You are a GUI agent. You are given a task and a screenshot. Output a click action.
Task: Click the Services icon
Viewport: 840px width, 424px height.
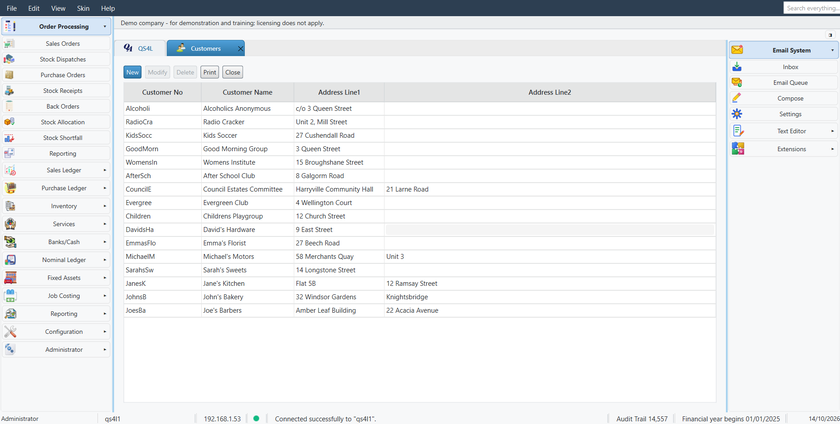pyautogui.click(x=10, y=224)
